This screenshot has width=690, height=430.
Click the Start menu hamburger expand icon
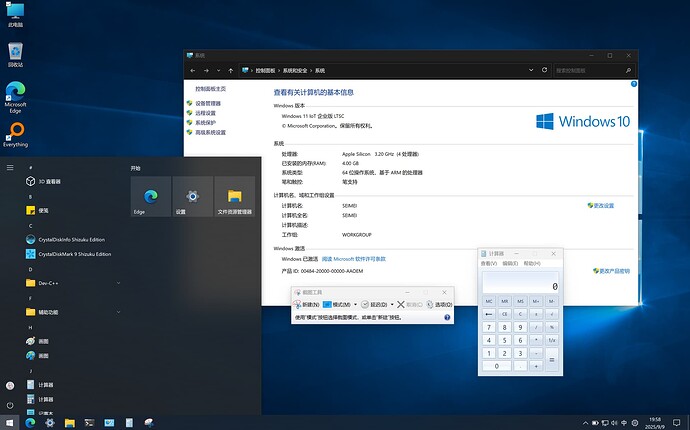tap(10, 167)
